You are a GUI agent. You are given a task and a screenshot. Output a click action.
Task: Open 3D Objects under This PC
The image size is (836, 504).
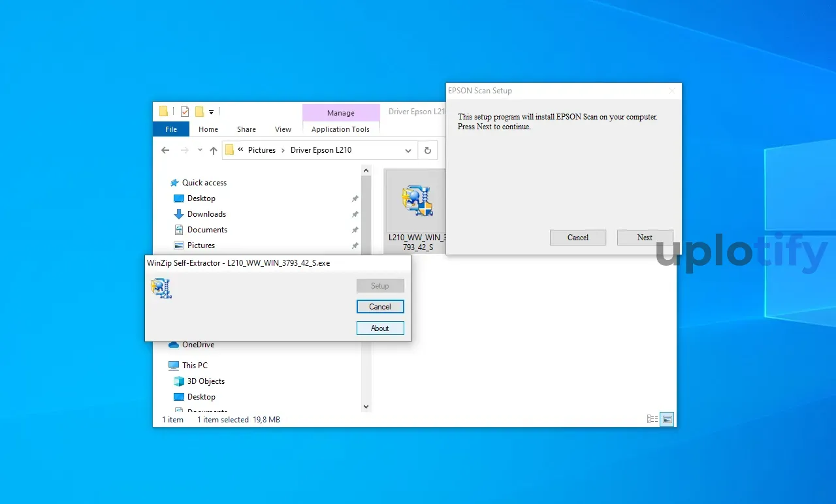[206, 381]
